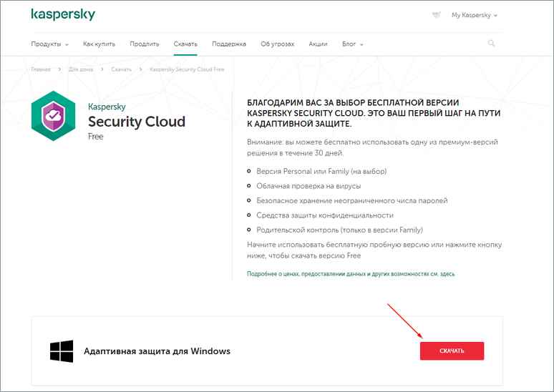Click the Адаптивная защита для Windows text
This screenshot has height=392, width=554.
pyautogui.click(x=157, y=351)
